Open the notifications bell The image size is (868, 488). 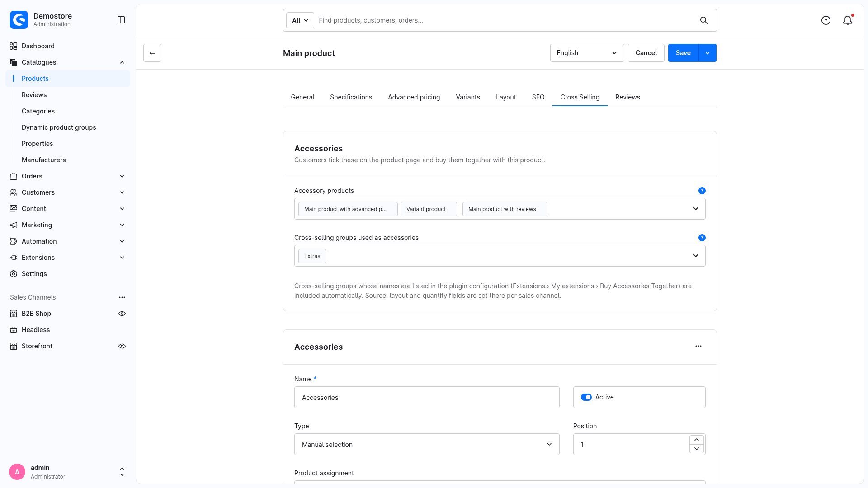848,20
